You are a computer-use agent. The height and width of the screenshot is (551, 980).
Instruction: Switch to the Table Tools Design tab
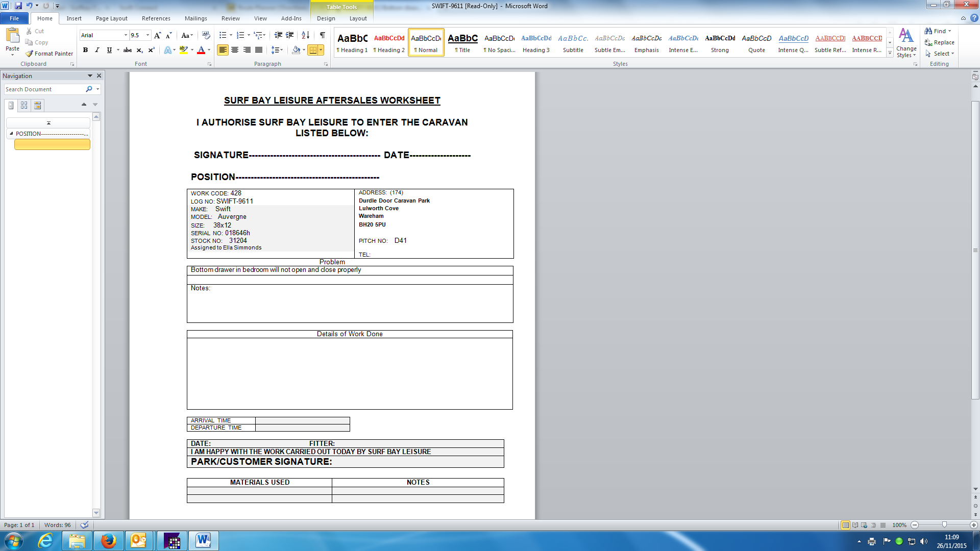click(x=326, y=18)
